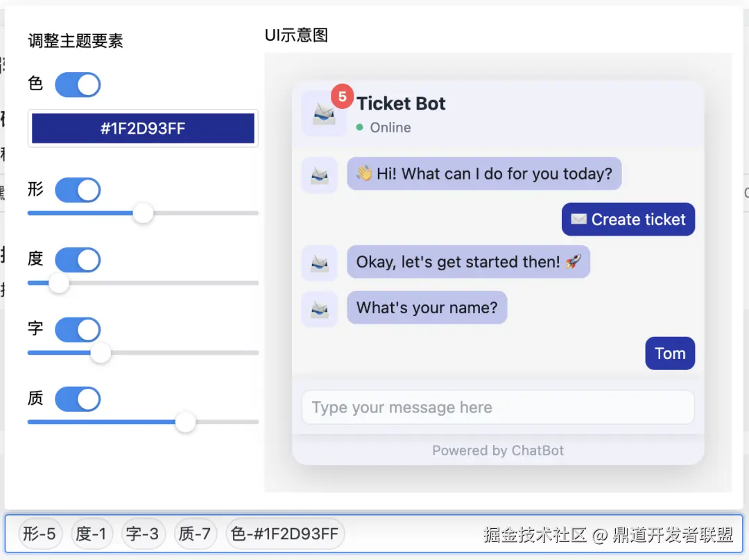749x560 pixels.
Task: Click the waving hand emoji in greeting
Action: [364, 173]
